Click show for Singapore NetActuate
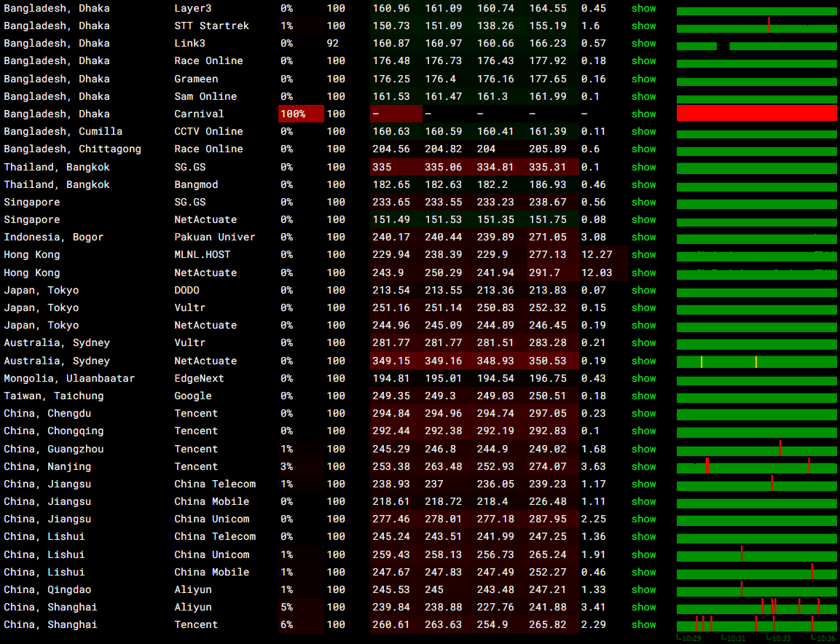This screenshot has width=840, height=644. coord(643,220)
